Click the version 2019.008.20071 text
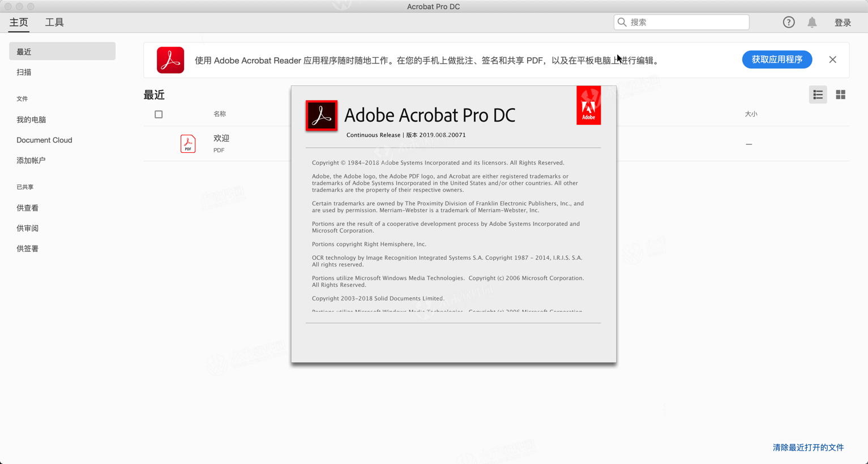Image resolution: width=868 pixels, height=464 pixels. tap(435, 135)
